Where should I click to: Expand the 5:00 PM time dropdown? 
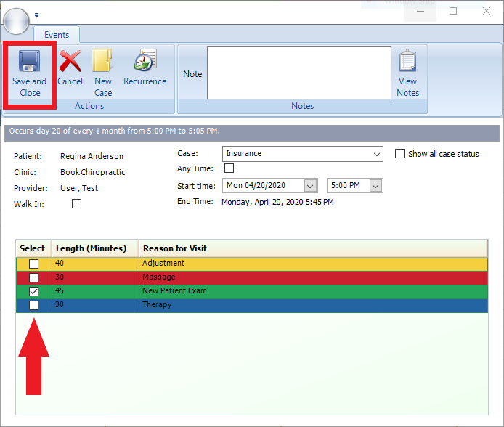tap(375, 186)
